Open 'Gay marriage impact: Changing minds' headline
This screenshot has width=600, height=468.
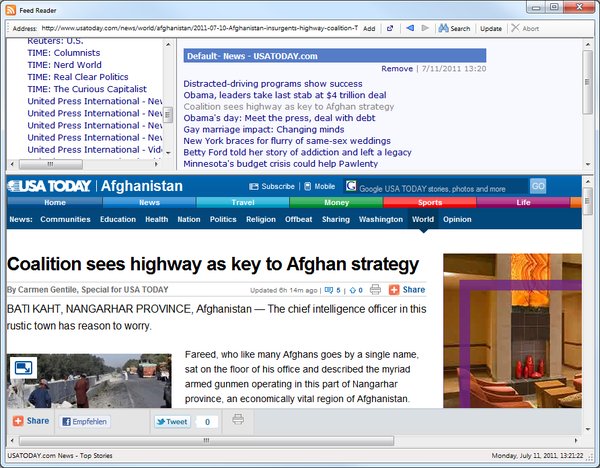[264, 129]
